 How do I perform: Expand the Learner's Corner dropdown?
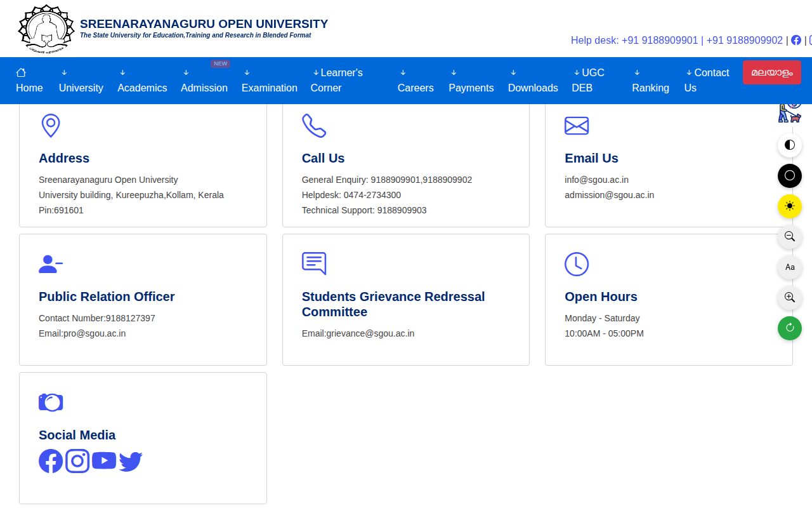(337, 81)
